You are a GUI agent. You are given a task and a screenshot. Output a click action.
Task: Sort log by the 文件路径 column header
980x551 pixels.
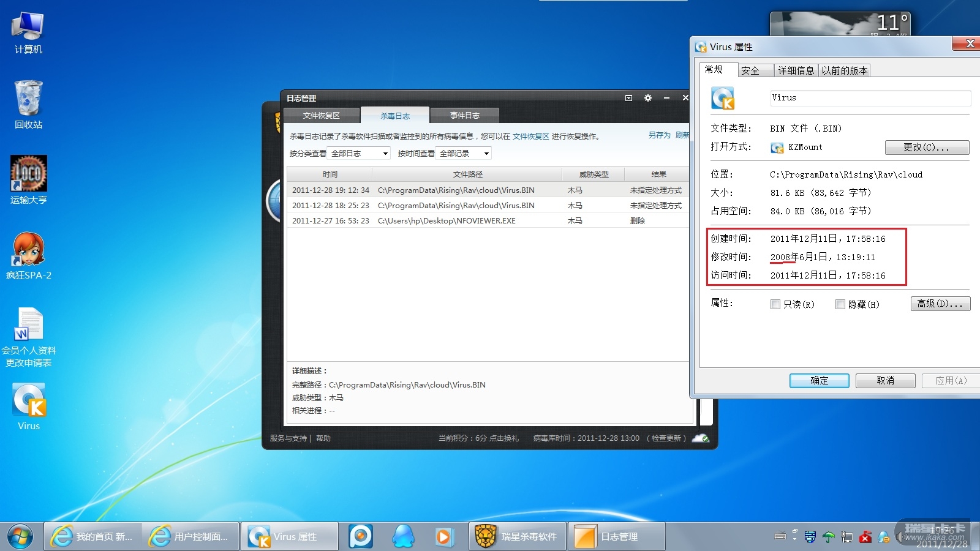[x=467, y=174]
